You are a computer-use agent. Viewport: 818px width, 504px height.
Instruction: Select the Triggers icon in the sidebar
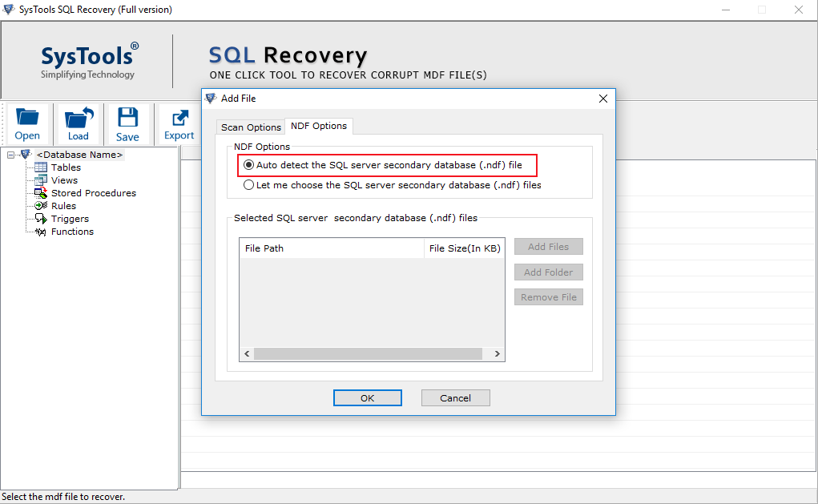coord(39,218)
